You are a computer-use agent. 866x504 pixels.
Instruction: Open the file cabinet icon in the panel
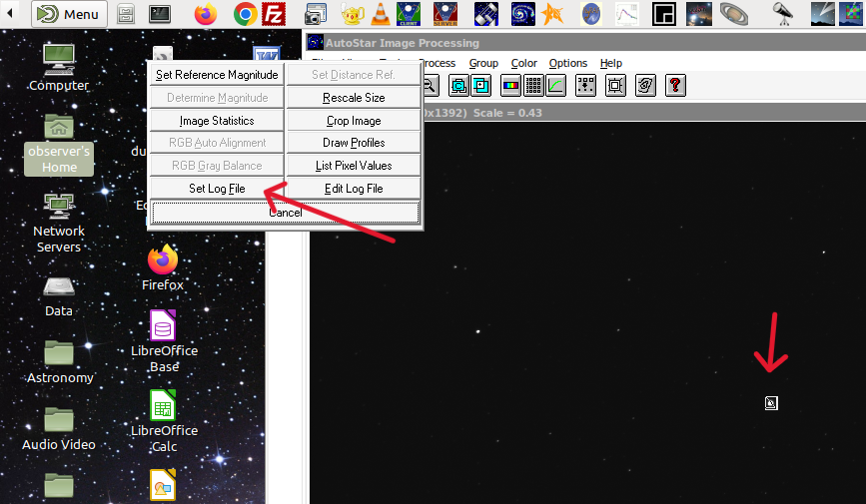[126, 14]
